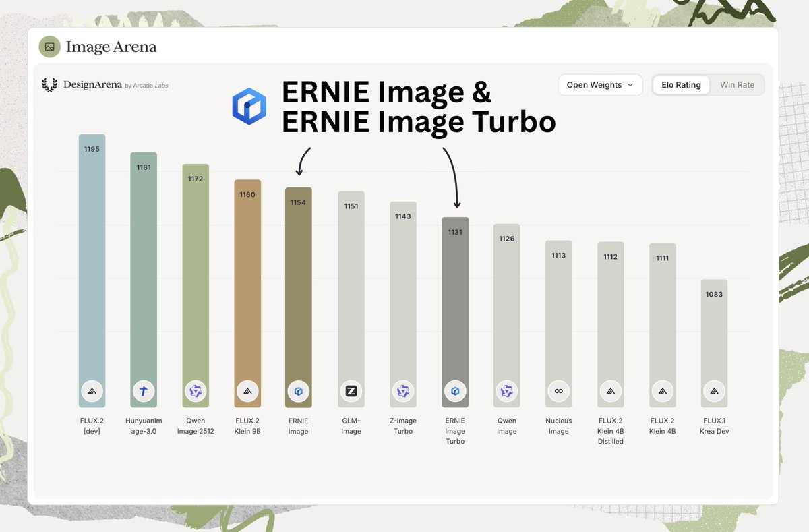
Task: Click the large ERNIE hexagon logo
Action: click(x=249, y=106)
